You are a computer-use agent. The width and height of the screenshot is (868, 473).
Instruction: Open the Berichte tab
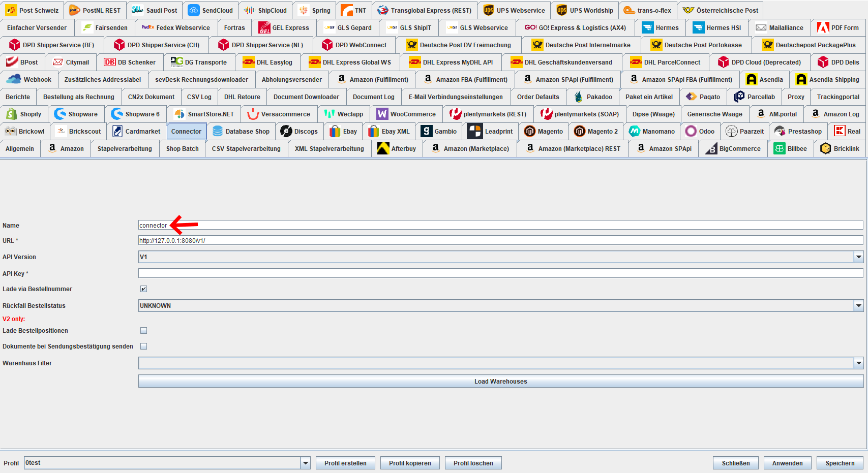[18, 97]
